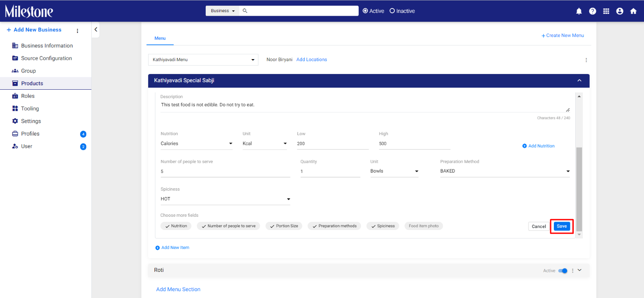Image resolution: width=644 pixels, height=298 pixels.
Task: Open the notifications bell
Action: [x=579, y=11]
